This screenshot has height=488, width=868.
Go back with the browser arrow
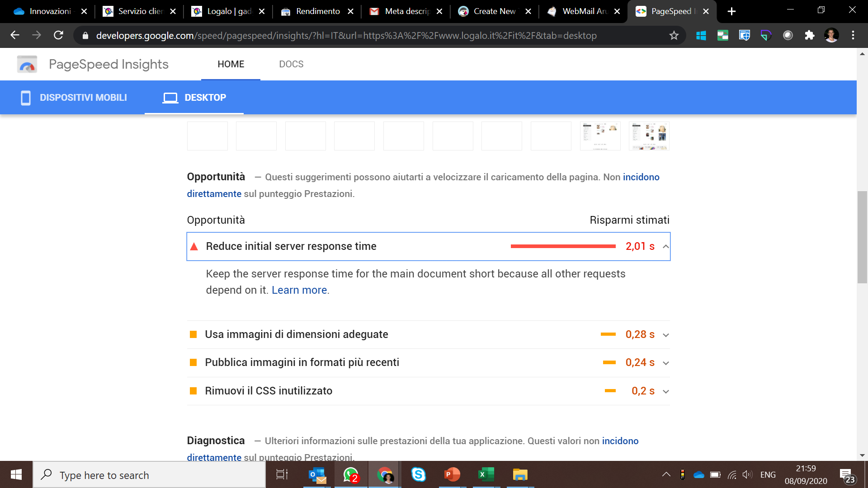coord(15,35)
